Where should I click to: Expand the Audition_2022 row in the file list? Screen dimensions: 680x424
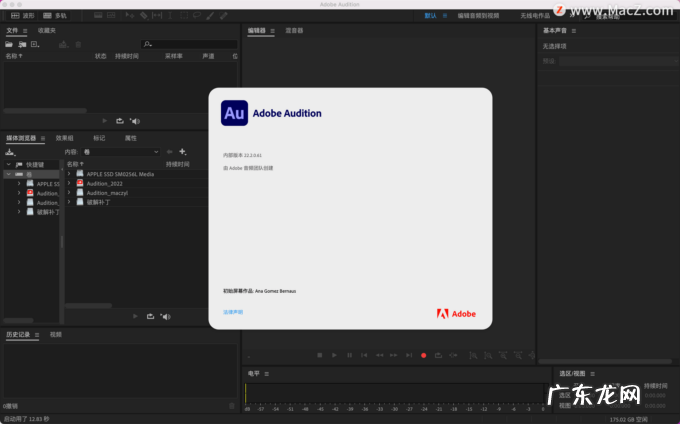tap(69, 183)
